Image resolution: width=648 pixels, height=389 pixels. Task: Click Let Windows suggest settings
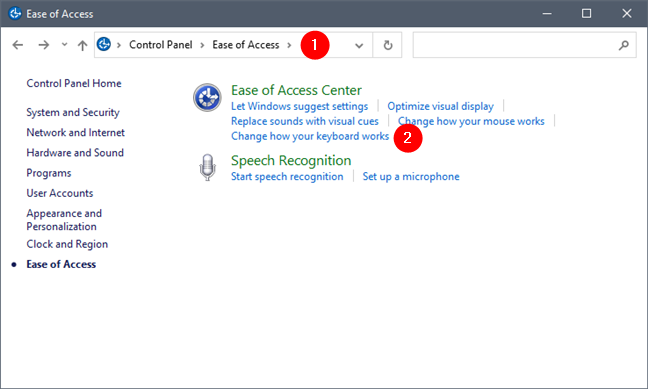pyautogui.click(x=299, y=106)
